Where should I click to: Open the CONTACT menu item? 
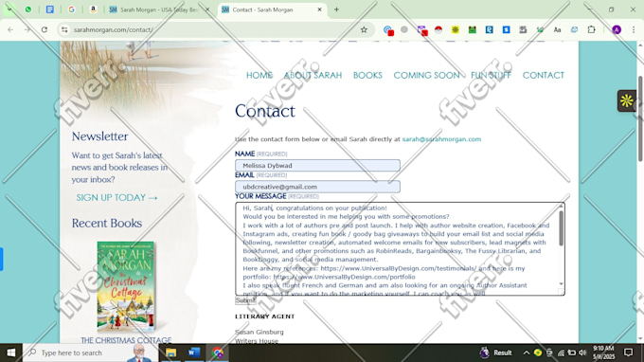(x=543, y=75)
